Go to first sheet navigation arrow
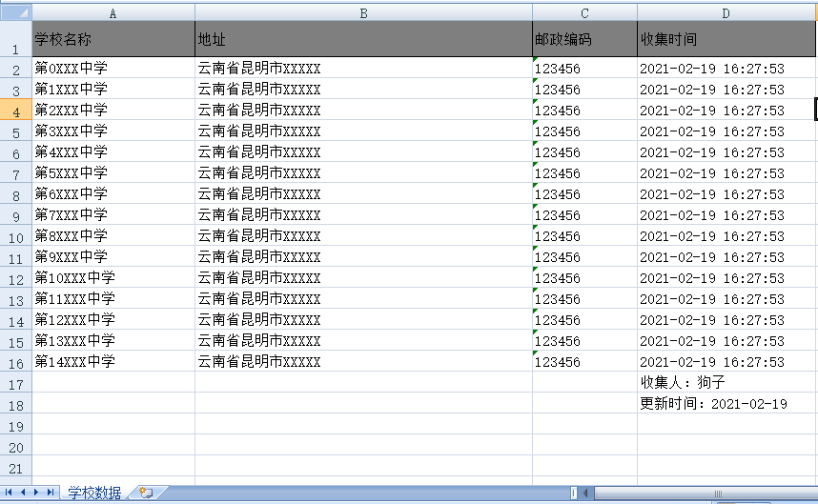 [x=9, y=492]
